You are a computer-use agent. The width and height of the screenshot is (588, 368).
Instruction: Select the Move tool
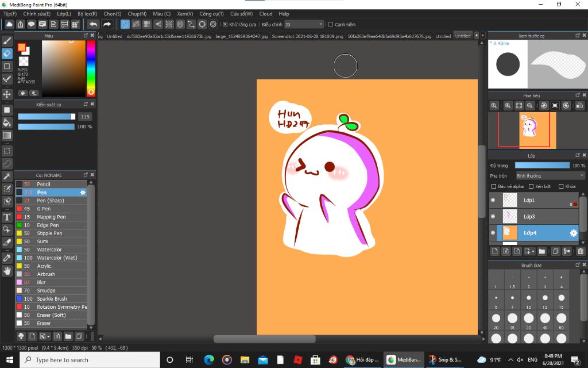tap(7, 94)
